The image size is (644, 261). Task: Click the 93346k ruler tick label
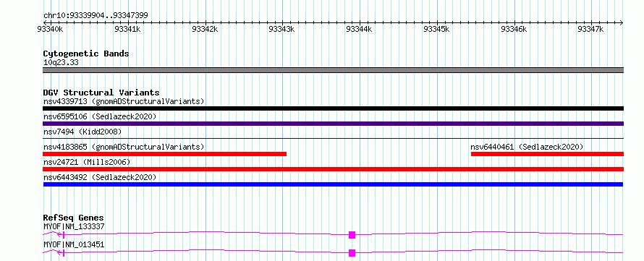[514, 29]
